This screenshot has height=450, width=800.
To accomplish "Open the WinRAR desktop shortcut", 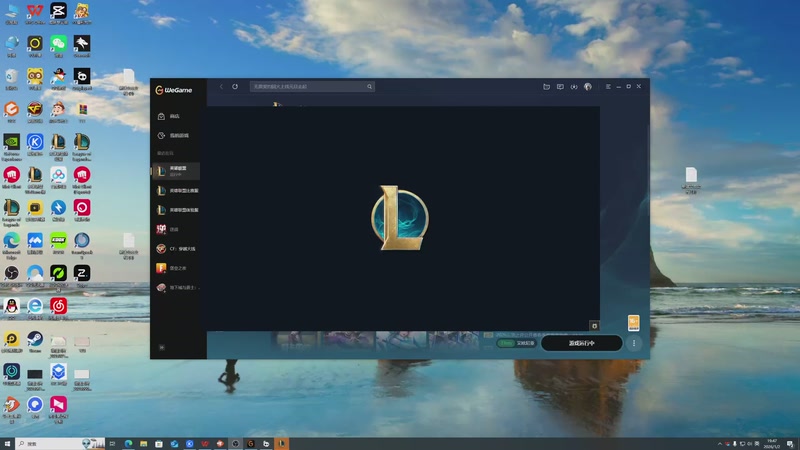I will pos(82,112).
